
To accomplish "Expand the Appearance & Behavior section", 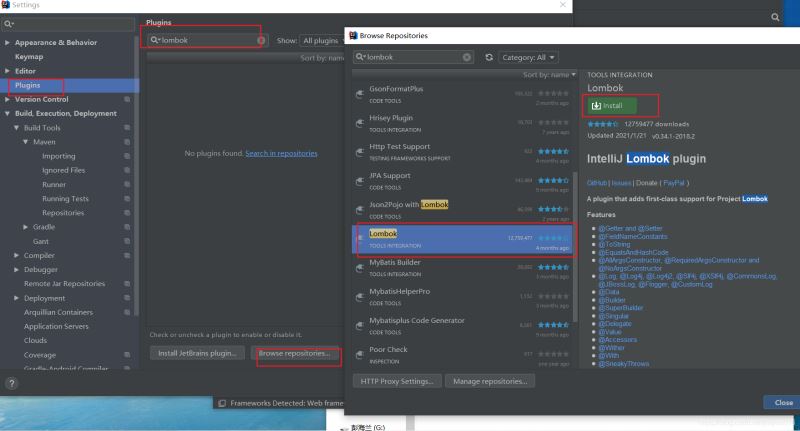I will (7, 42).
